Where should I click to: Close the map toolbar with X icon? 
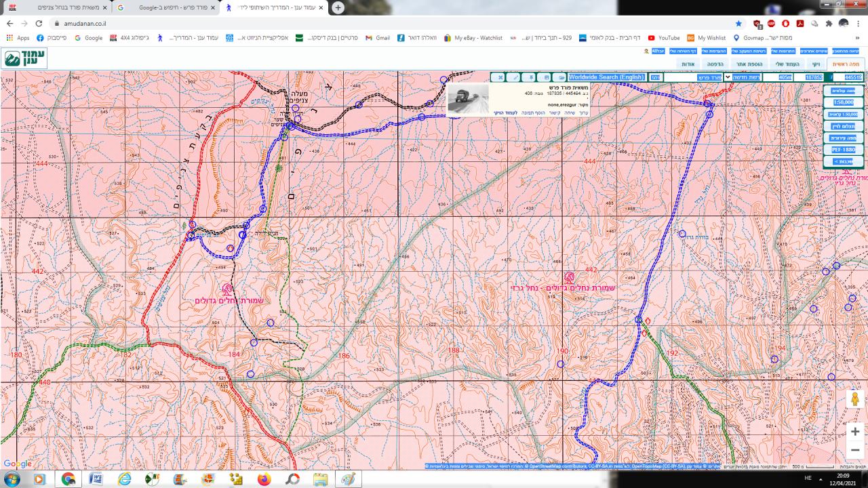(500, 77)
